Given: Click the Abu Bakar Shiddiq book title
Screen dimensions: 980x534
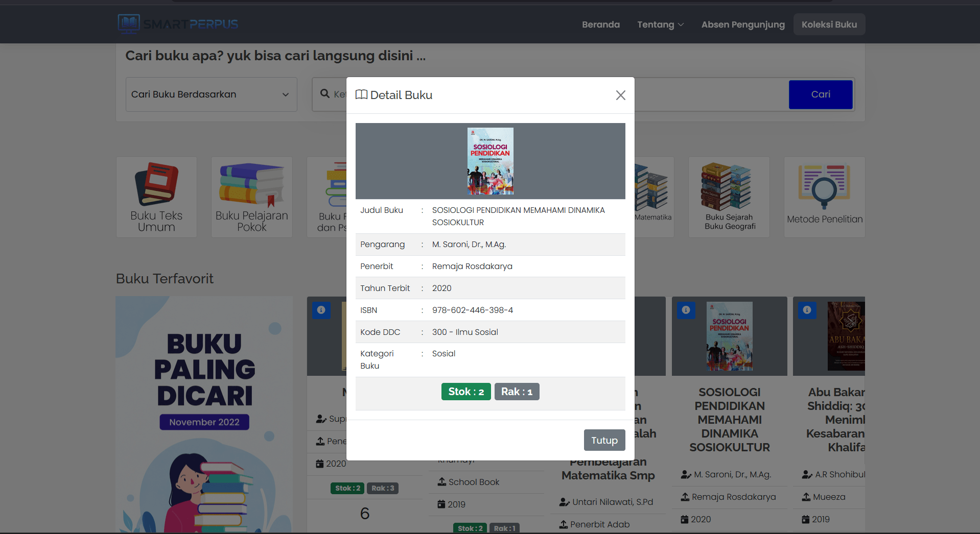Looking at the screenshot, I should 836,420.
